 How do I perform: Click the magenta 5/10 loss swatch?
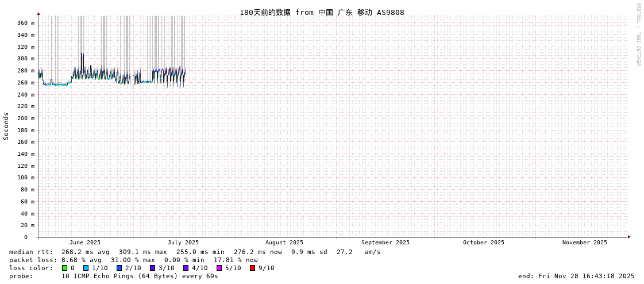coord(219,268)
